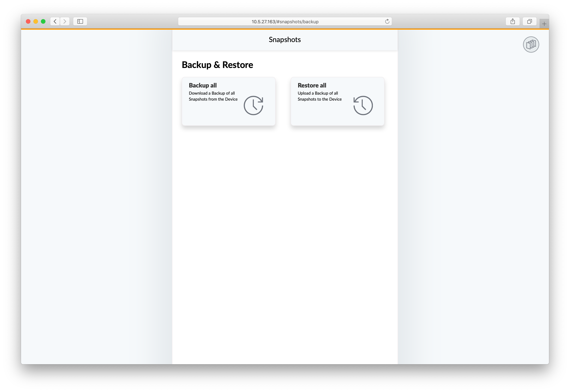
Task: Click 'Download a Backup of all' description text
Action: click(212, 93)
